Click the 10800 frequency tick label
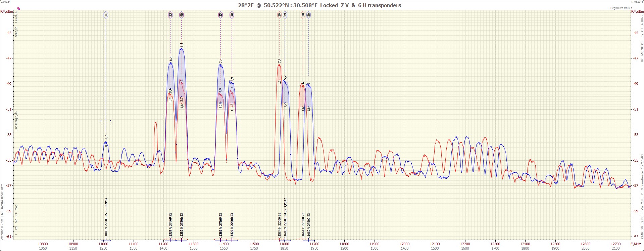Screen dimensions: 644x251 [x=43, y=244]
